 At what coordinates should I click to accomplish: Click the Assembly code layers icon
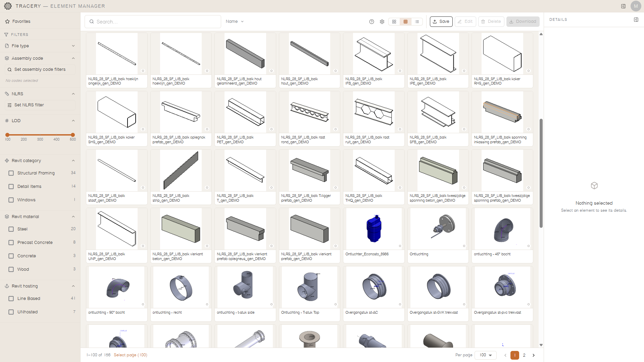point(7,58)
